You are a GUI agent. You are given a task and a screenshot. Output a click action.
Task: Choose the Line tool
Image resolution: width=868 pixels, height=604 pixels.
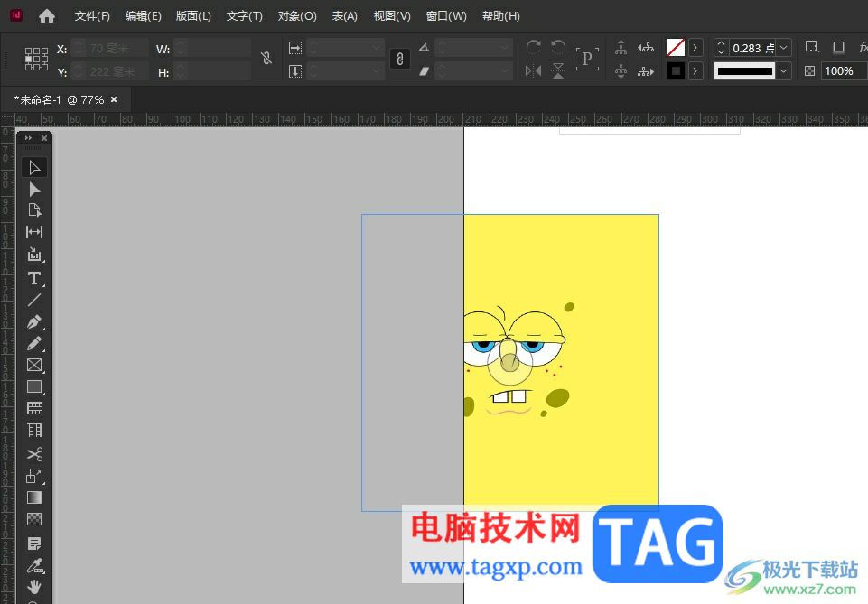tap(34, 300)
